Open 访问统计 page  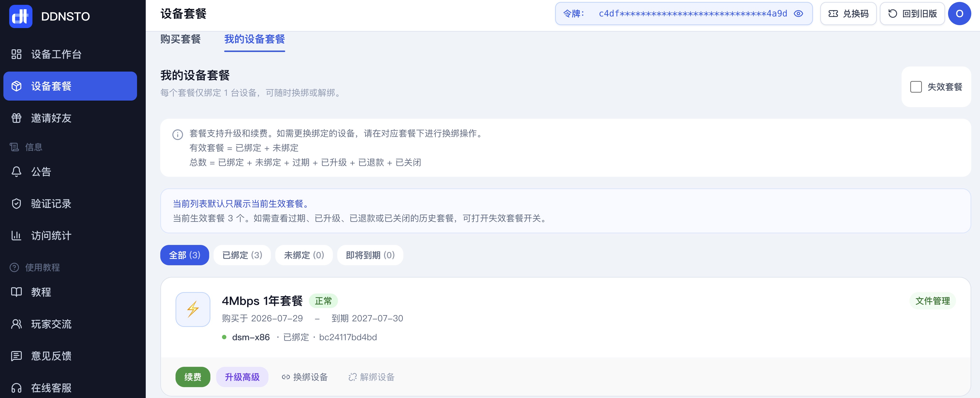point(70,236)
